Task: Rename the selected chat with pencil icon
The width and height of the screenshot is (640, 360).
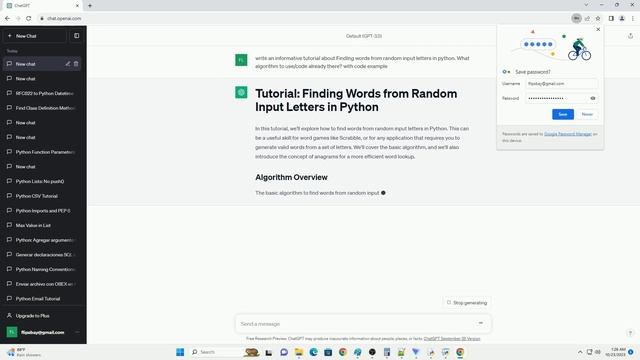Action: (68, 64)
